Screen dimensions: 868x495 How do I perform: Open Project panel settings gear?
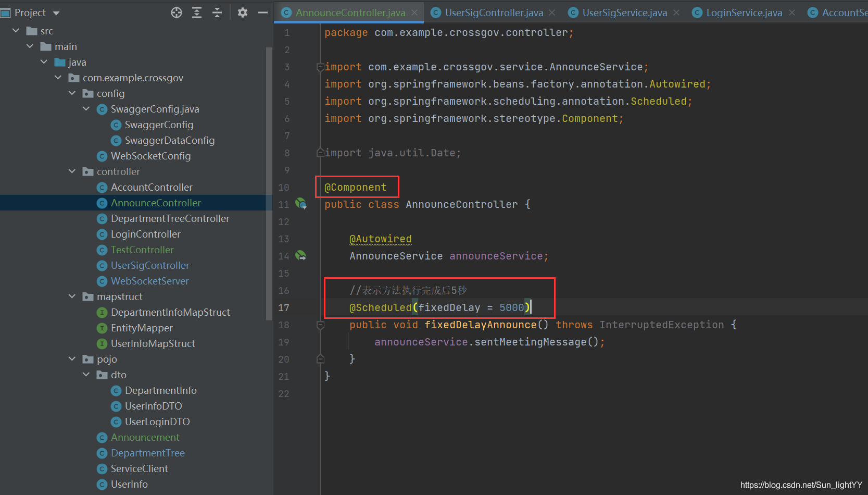243,13
